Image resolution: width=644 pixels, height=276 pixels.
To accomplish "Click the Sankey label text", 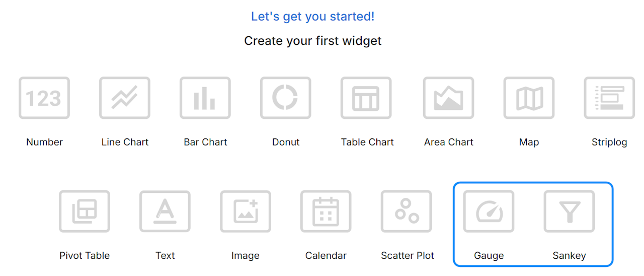I will [569, 256].
